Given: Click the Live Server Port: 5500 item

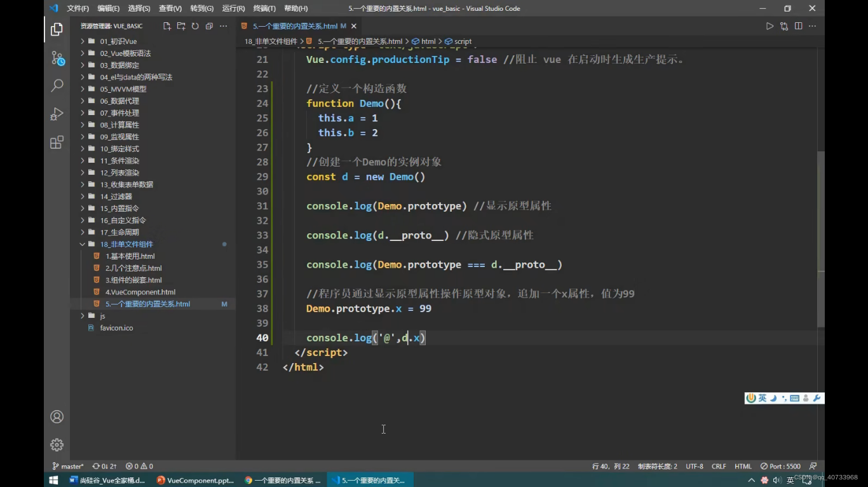Looking at the screenshot, I should tap(781, 466).
